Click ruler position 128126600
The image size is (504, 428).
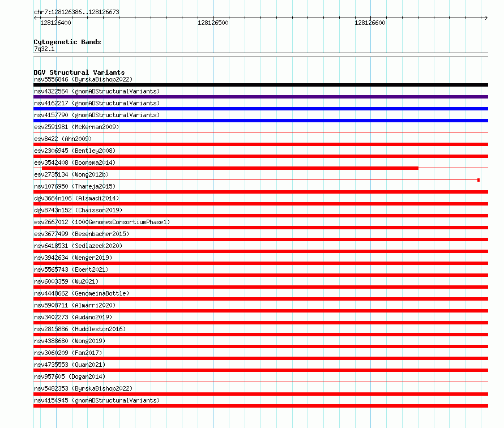coord(370,23)
